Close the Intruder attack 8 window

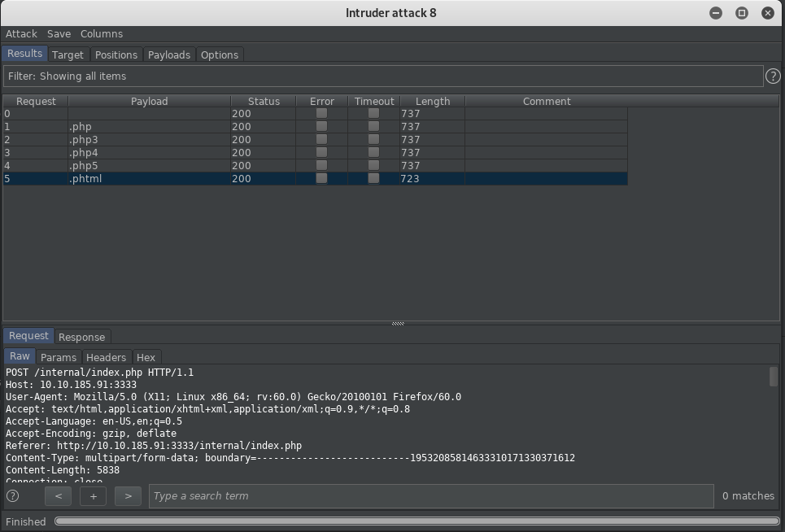(767, 13)
